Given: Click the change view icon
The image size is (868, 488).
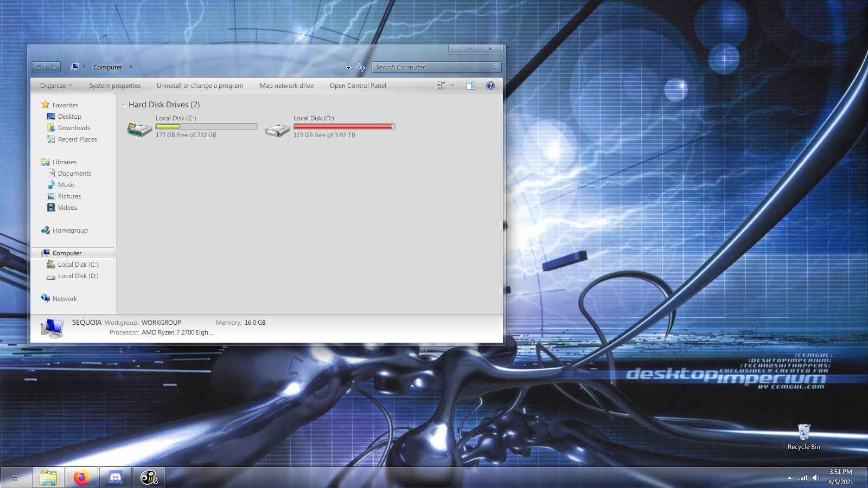Looking at the screenshot, I should (x=441, y=86).
